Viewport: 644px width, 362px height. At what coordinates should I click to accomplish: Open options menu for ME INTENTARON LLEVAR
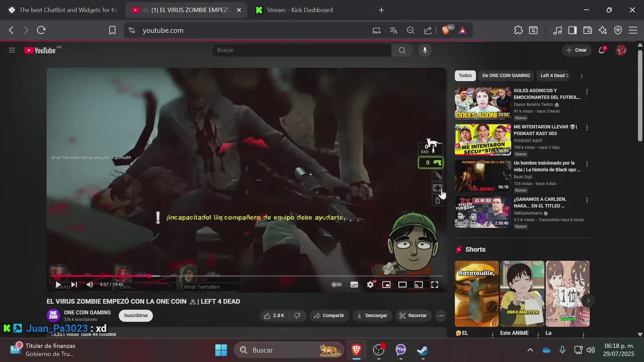pos(587,128)
